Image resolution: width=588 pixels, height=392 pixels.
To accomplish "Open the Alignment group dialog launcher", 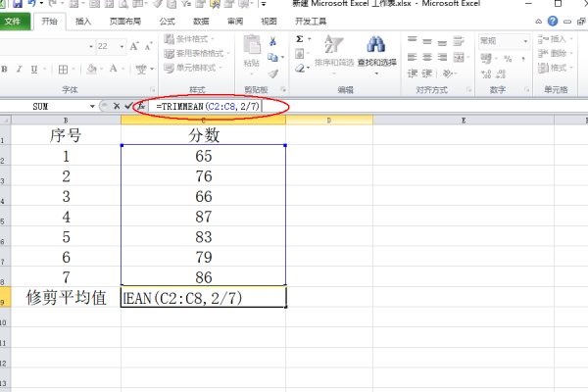I will tap(468, 89).
